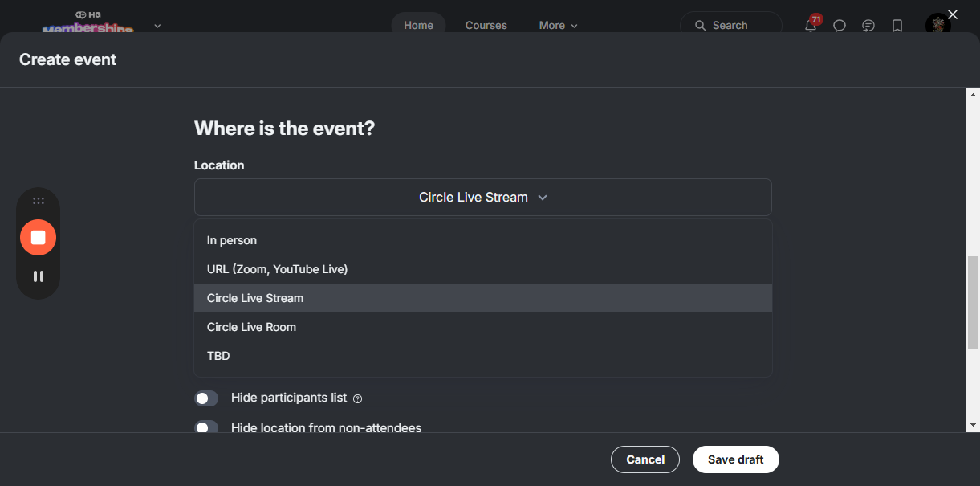This screenshot has height=486, width=980.
Task: Pause the screen recording
Action: tap(39, 276)
